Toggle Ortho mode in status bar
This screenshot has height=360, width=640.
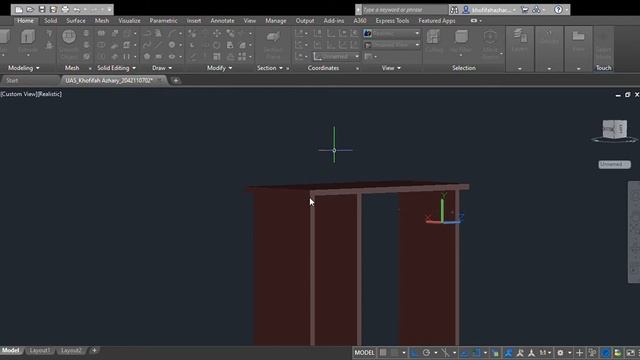414,352
